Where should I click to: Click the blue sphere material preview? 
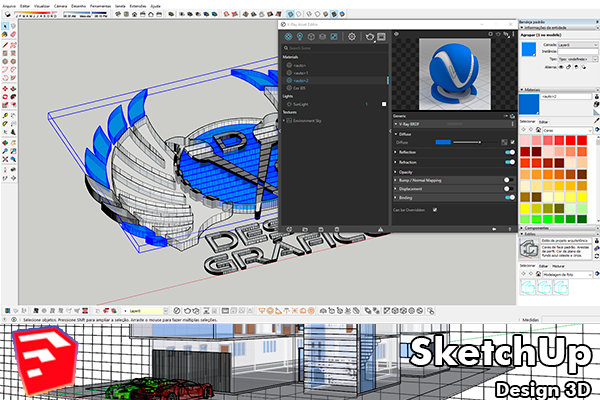(x=455, y=74)
